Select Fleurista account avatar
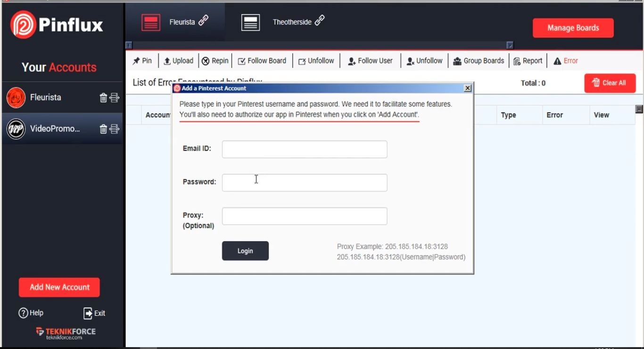 pos(16,98)
